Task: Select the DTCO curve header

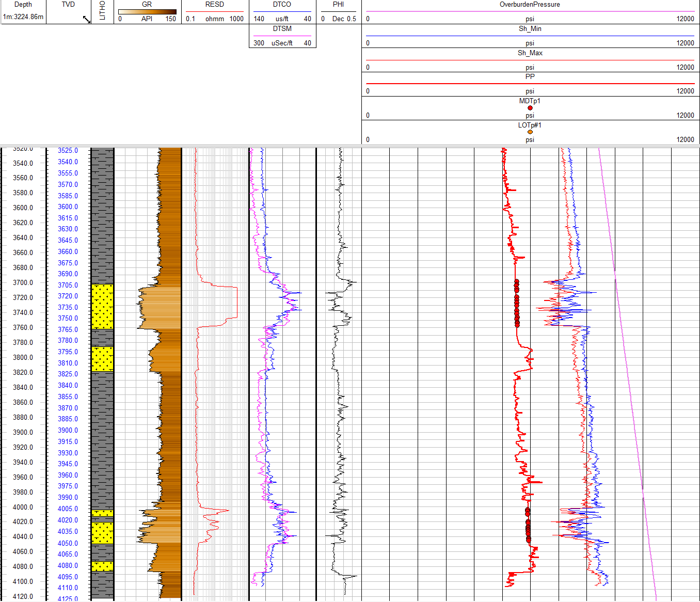Action: point(282,5)
